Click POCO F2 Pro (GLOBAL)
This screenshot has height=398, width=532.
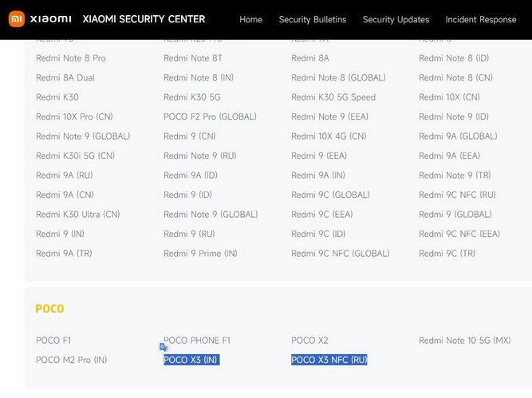210,116
